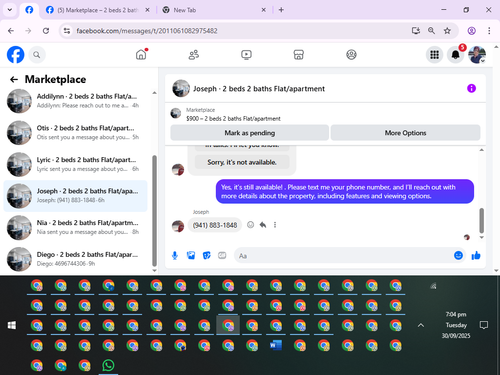Open Lyric conversation in Marketplace list
The width and height of the screenshot is (500, 375).
pyautogui.click(x=75, y=164)
